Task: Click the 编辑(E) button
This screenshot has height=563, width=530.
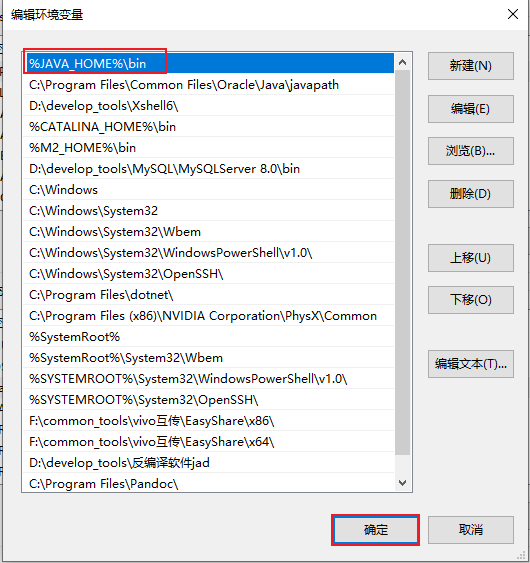Action: [x=470, y=109]
